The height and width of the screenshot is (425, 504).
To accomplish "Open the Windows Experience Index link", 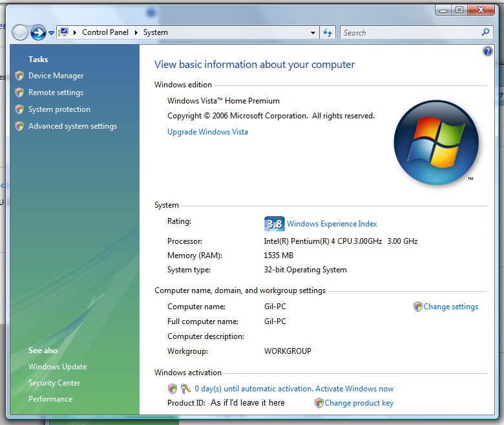I will point(331,224).
